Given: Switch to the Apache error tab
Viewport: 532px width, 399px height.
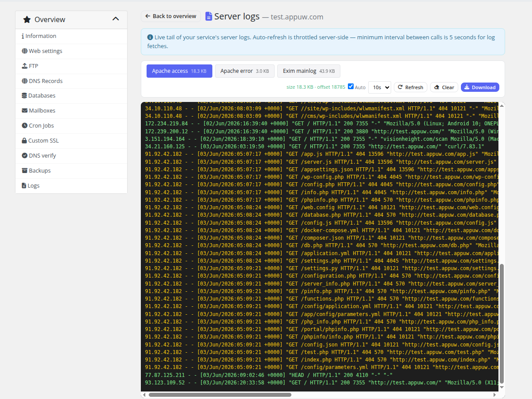Looking at the screenshot, I should coord(245,71).
